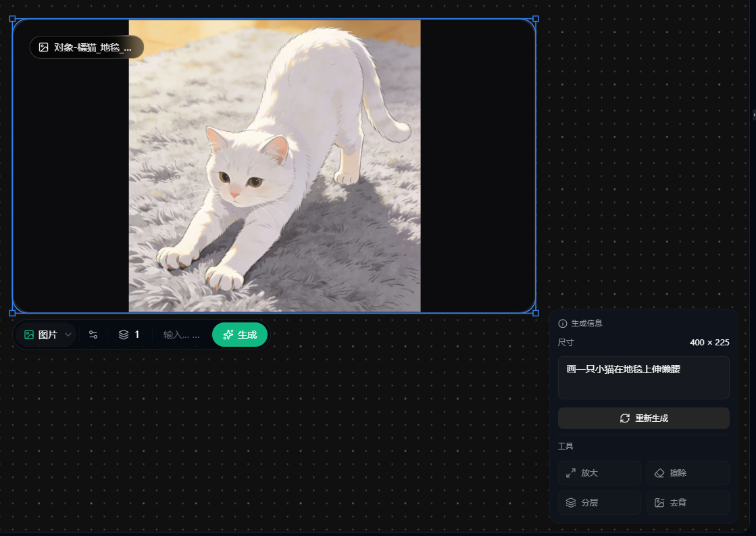Viewport: 756px width, 536px height.
Task: Click the 输入 prompt input field
Action: (x=181, y=334)
